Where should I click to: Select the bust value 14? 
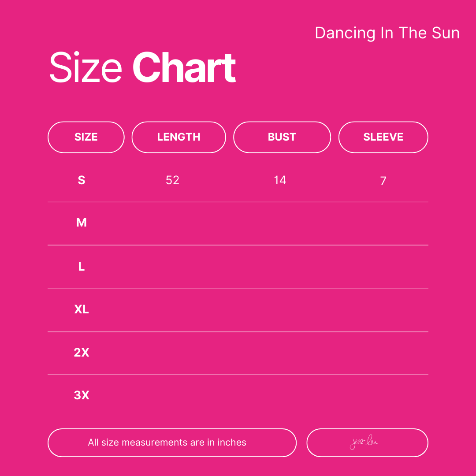coord(280,180)
